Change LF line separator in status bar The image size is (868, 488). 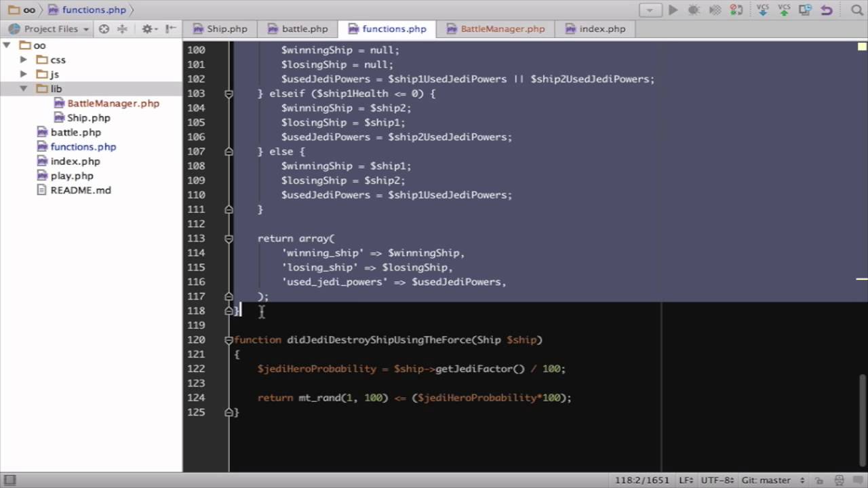coord(686,480)
